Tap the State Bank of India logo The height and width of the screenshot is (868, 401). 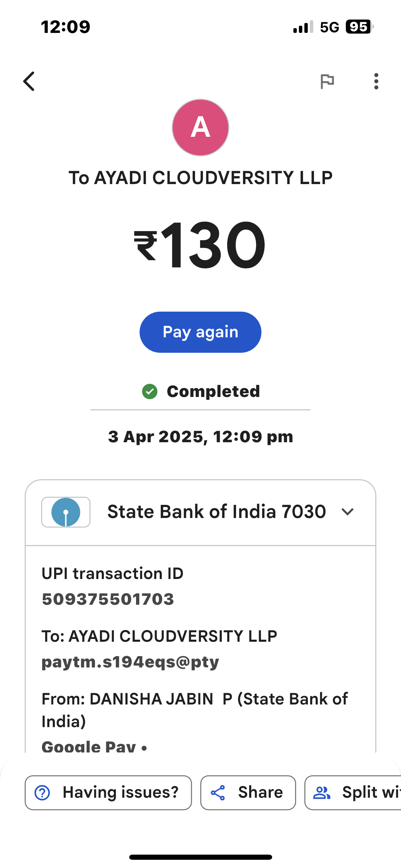(66, 512)
